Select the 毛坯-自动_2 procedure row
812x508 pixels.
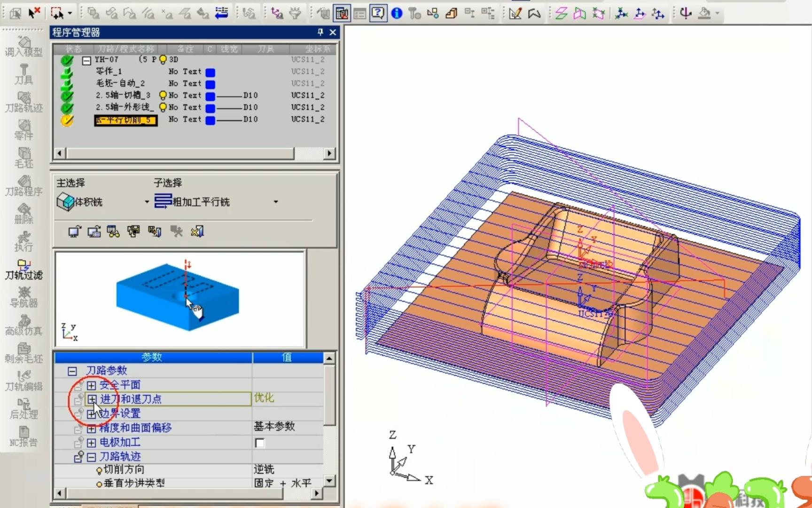[x=120, y=83]
